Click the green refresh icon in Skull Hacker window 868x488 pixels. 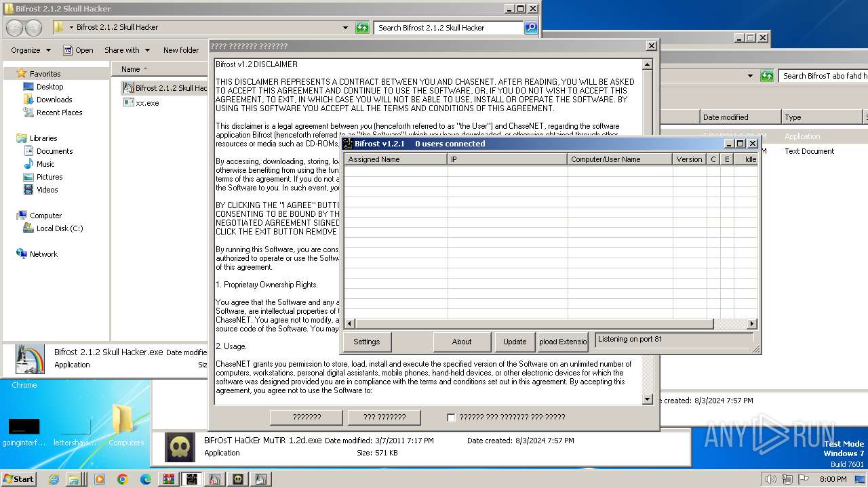[x=362, y=28]
